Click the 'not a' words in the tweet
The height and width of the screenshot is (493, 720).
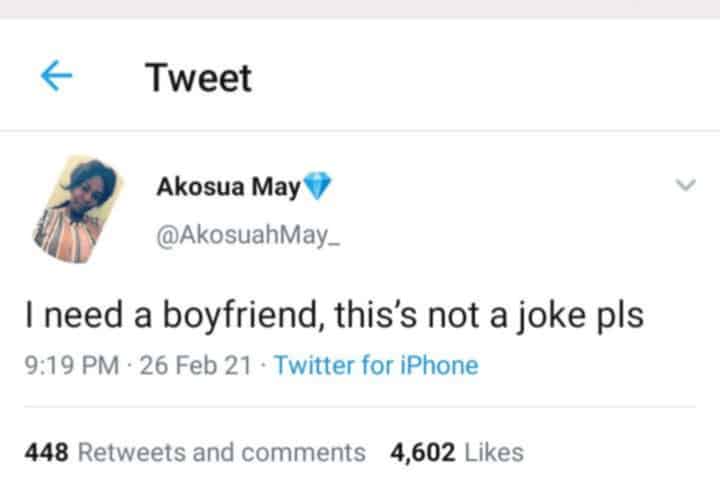(x=470, y=316)
